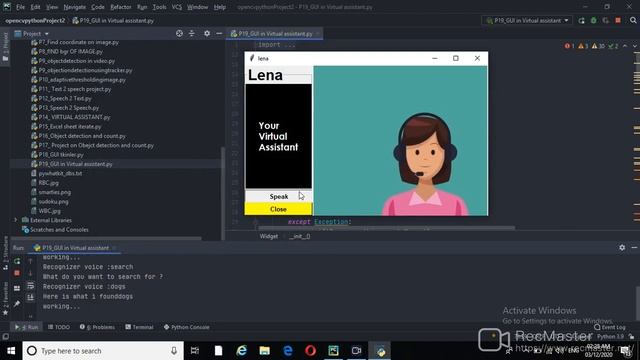Image resolution: width=640 pixels, height=360 pixels.
Task: Open the Python Console tab
Action: [x=187, y=327]
